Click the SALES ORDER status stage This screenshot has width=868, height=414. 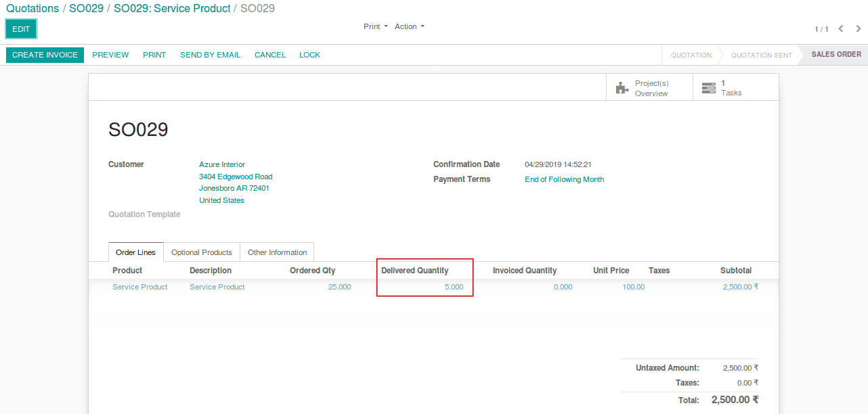(836, 55)
